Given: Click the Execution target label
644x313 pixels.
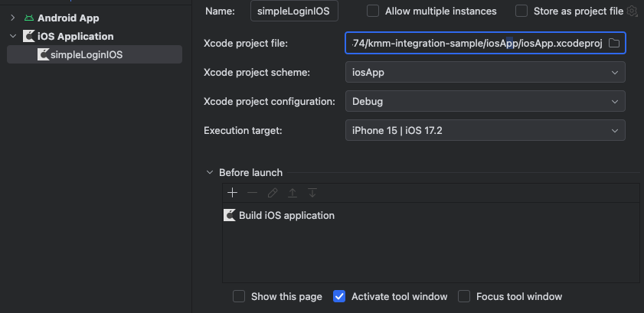Looking at the screenshot, I should click(x=244, y=131).
